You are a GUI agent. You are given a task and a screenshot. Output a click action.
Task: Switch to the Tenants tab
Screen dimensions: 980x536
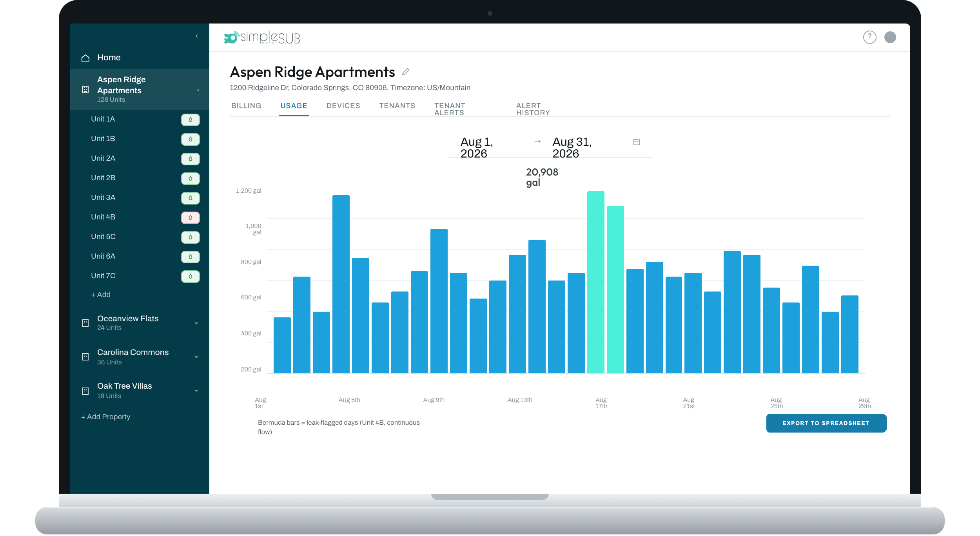click(x=397, y=106)
